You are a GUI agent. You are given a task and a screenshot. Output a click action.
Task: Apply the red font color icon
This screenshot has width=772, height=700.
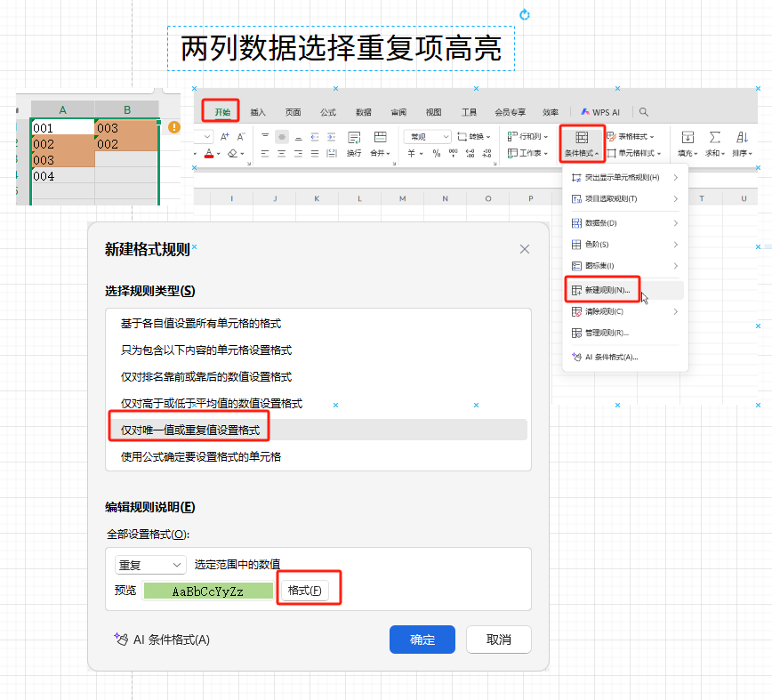(209, 154)
